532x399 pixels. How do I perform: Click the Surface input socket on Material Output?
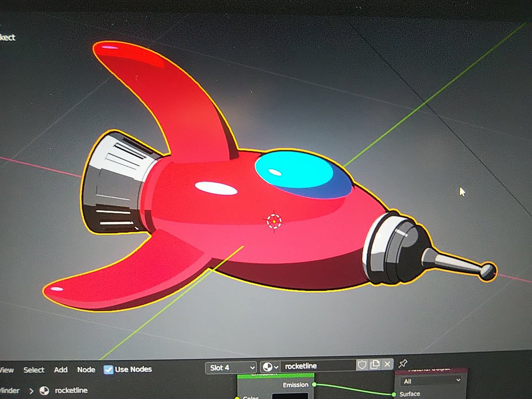(394, 393)
